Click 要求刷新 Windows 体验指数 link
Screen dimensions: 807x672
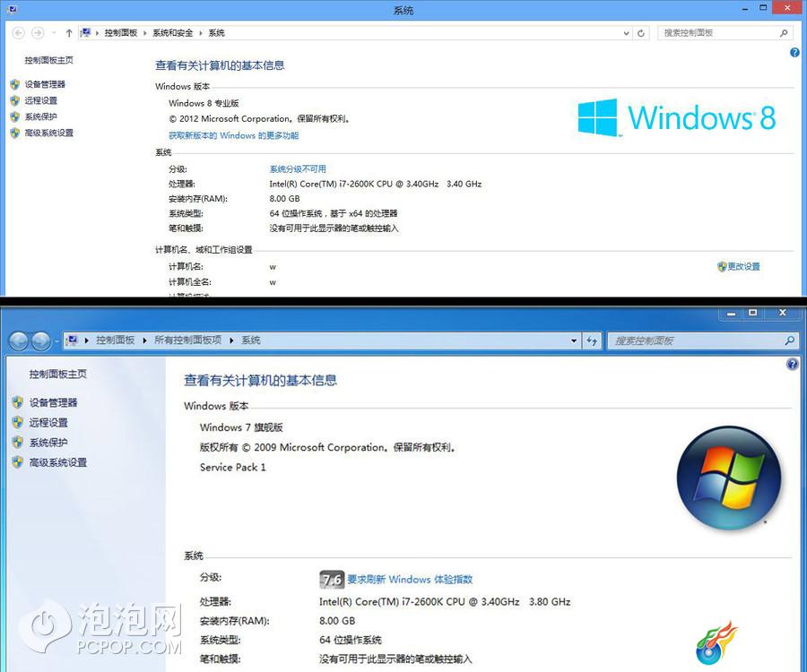[x=410, y=580]
